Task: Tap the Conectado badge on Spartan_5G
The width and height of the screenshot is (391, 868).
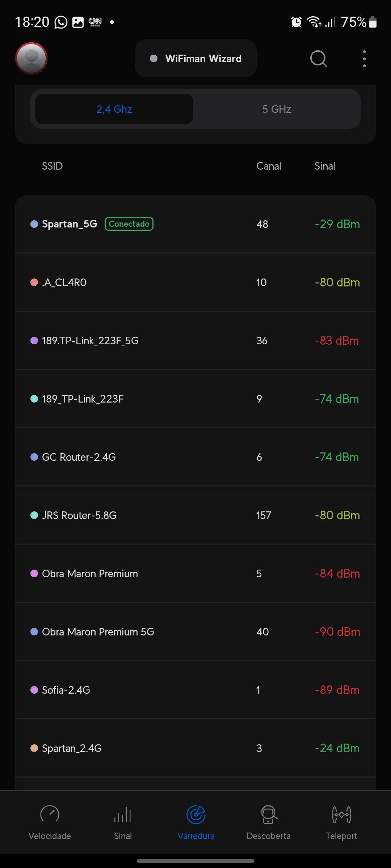Action: pyautogui.click(x=129, y=224)
